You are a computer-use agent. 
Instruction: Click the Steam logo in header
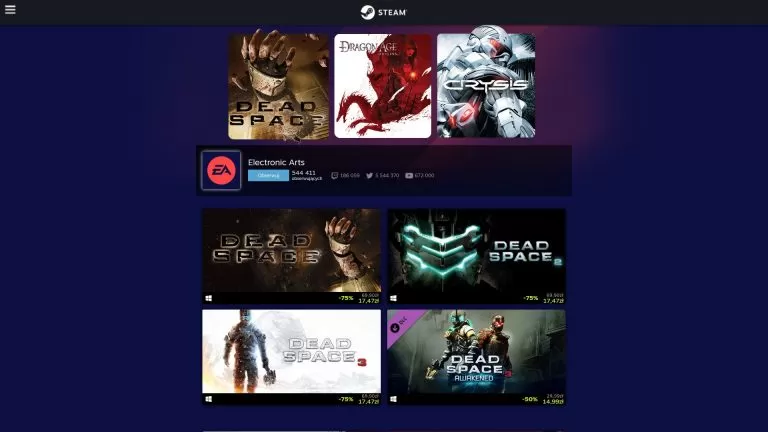(384, 12)
